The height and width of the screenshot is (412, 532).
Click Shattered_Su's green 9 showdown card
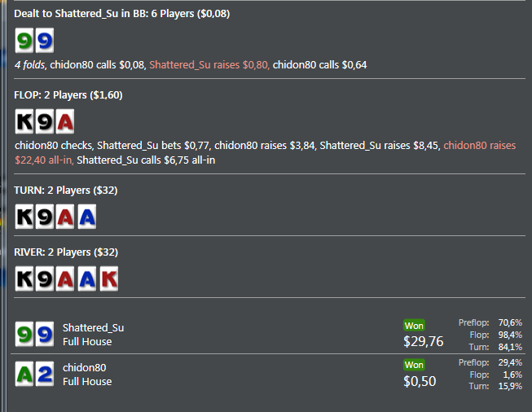24,334
